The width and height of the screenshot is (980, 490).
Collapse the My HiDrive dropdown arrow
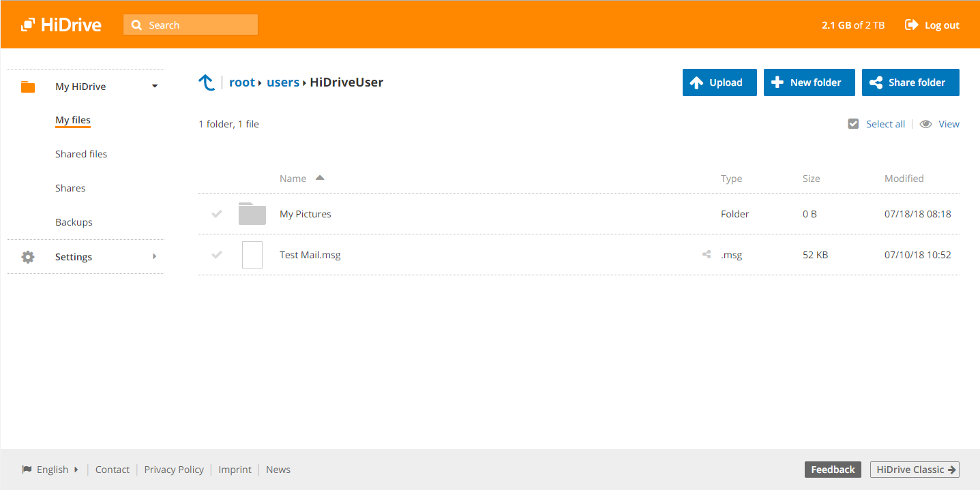click(x=155, y=87)
